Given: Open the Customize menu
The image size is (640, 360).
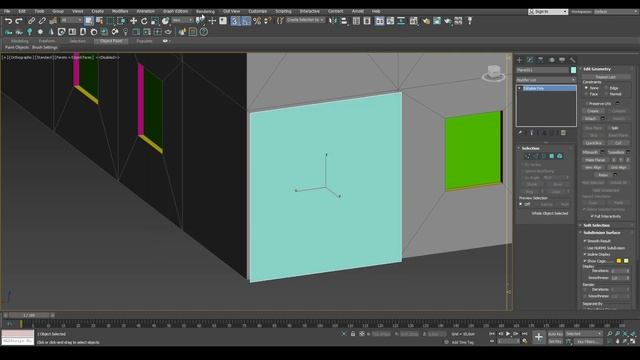Looking at the screenshot, I should [258, 11].
